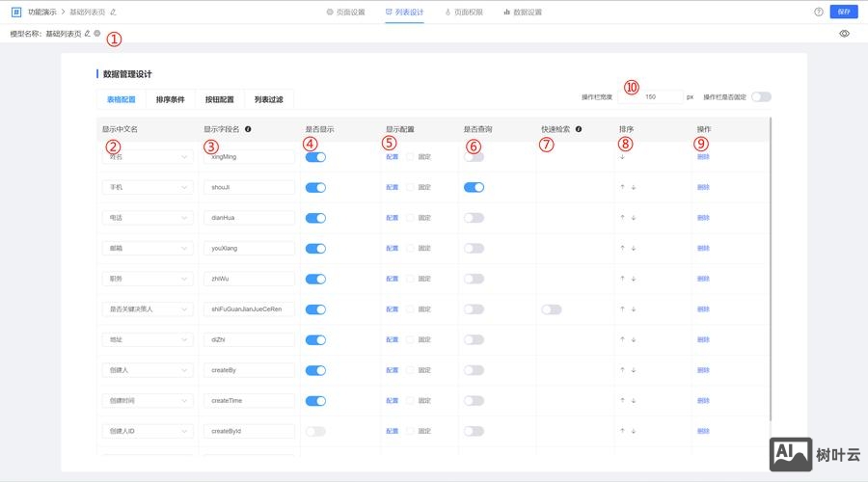
Task: Open the 手机 display name dropdown
Action: pos(147,187)
